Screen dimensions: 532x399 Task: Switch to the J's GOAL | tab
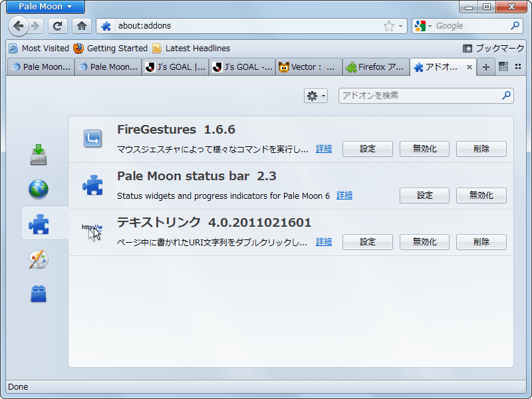click(175, 67)
